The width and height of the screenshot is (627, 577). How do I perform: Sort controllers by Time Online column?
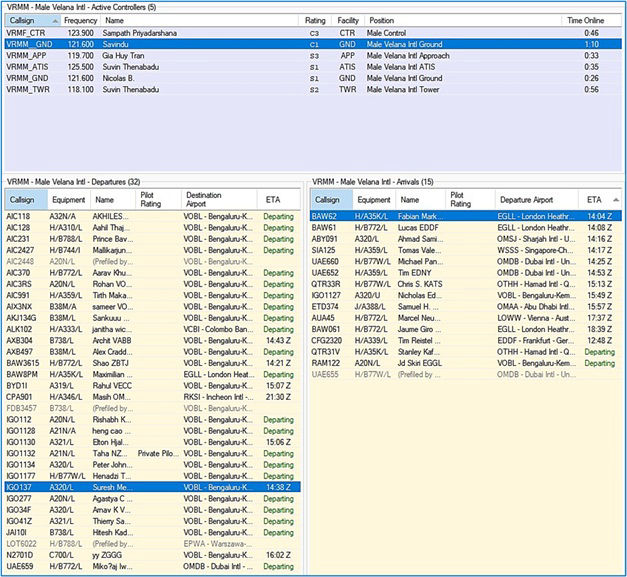click(588, 19)
